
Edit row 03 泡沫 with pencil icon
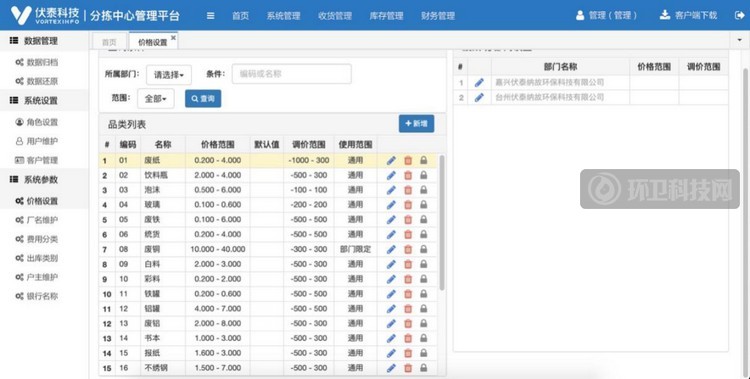coord(391,190)
